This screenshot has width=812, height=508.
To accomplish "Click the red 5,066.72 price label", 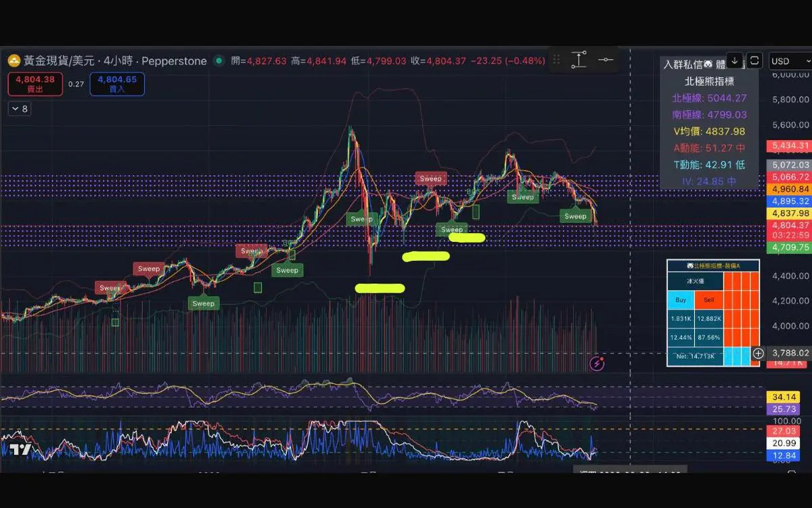I will [788, 177].
